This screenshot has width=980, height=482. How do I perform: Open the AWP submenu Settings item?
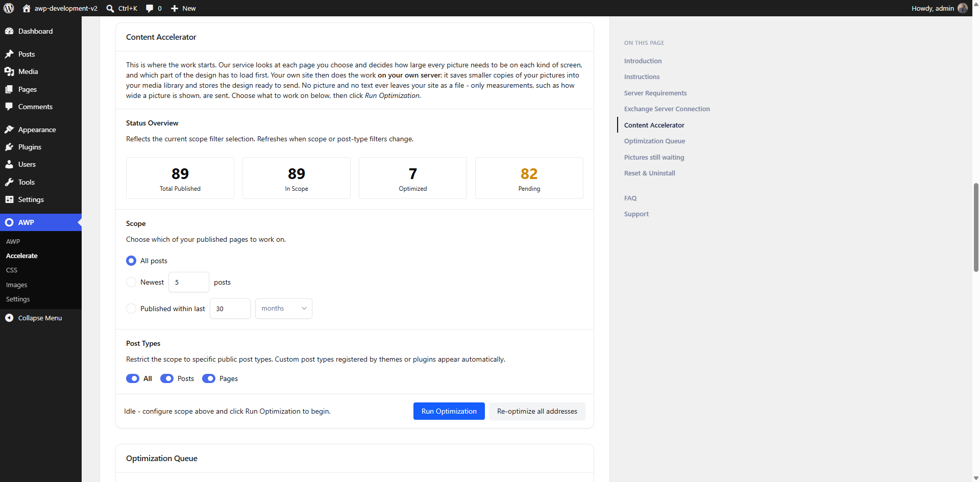click(x=18, y=299)
